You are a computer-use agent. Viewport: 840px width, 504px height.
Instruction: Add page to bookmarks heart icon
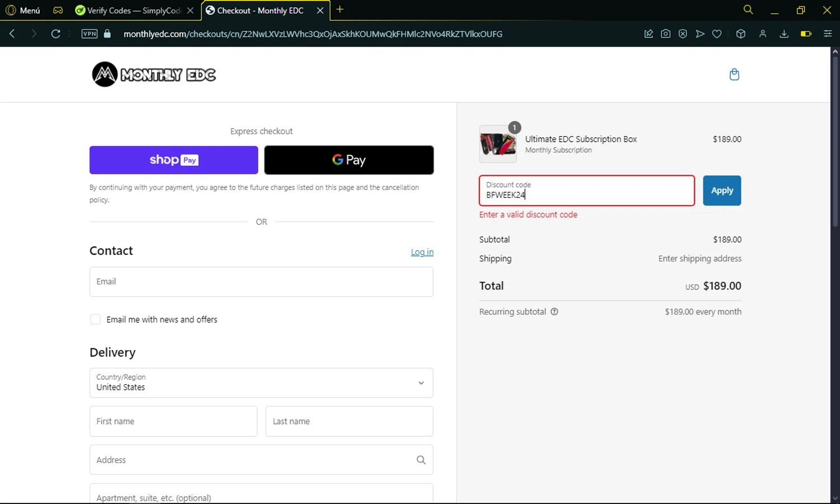(717, 34)
